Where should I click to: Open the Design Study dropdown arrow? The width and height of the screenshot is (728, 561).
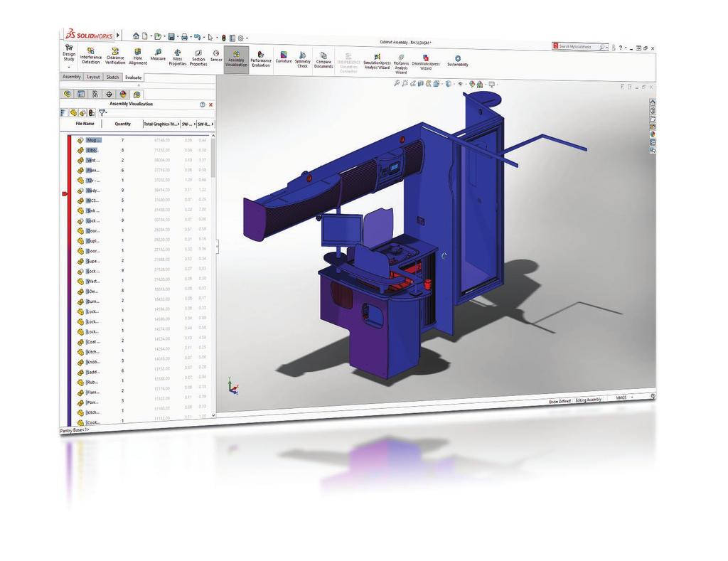tap(69, 68)
